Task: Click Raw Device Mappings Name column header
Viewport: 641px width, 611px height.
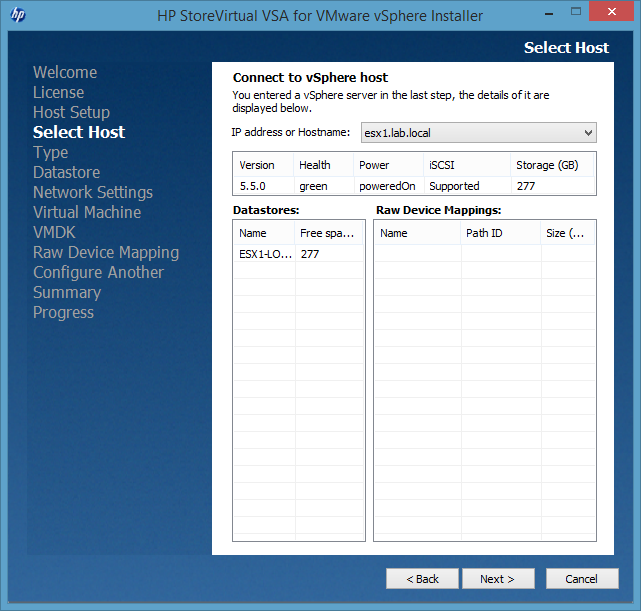Action: click(418, 233)
